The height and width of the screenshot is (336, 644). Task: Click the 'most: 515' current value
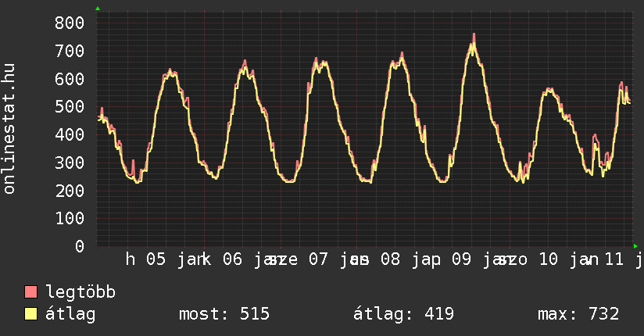click(224, 314)
